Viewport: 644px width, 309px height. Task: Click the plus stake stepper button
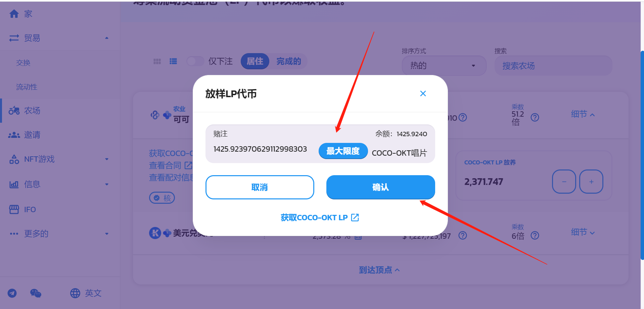click(591, 182)
